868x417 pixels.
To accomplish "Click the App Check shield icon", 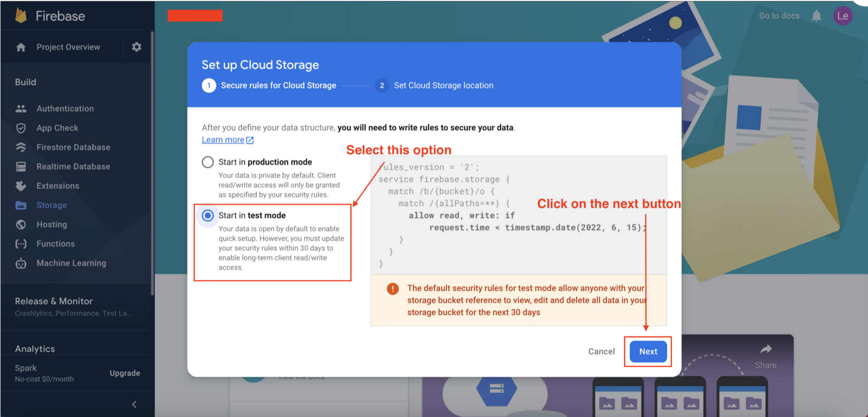I will [x=21, y=128].
